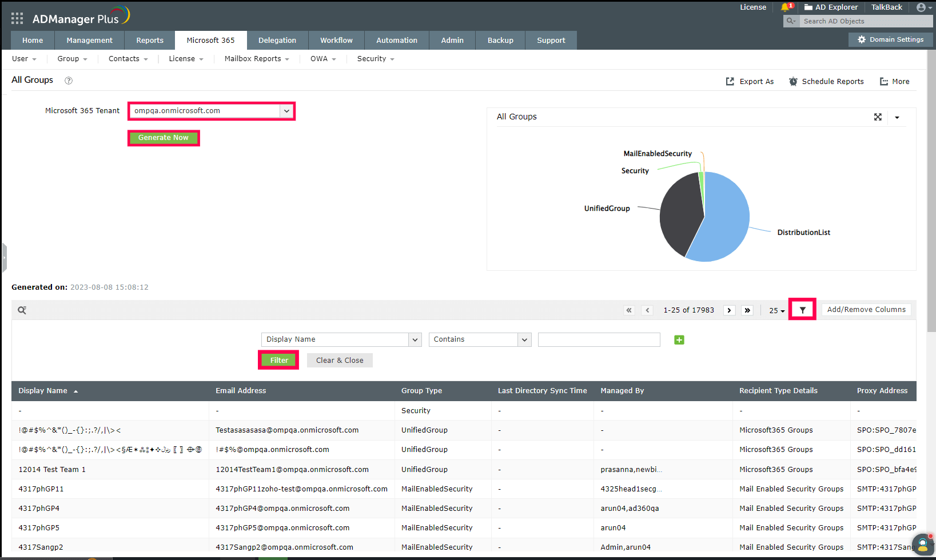Open the notifications bell icon

click(786, 7)
